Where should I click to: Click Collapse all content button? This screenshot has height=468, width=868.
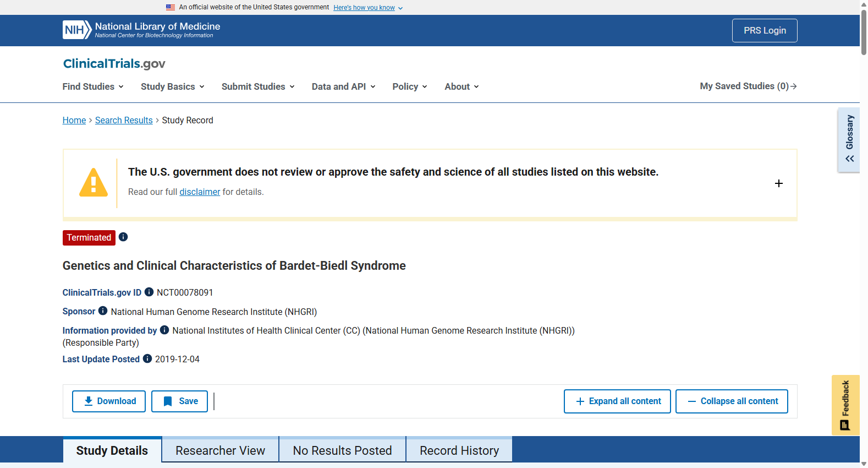(732, 401)
